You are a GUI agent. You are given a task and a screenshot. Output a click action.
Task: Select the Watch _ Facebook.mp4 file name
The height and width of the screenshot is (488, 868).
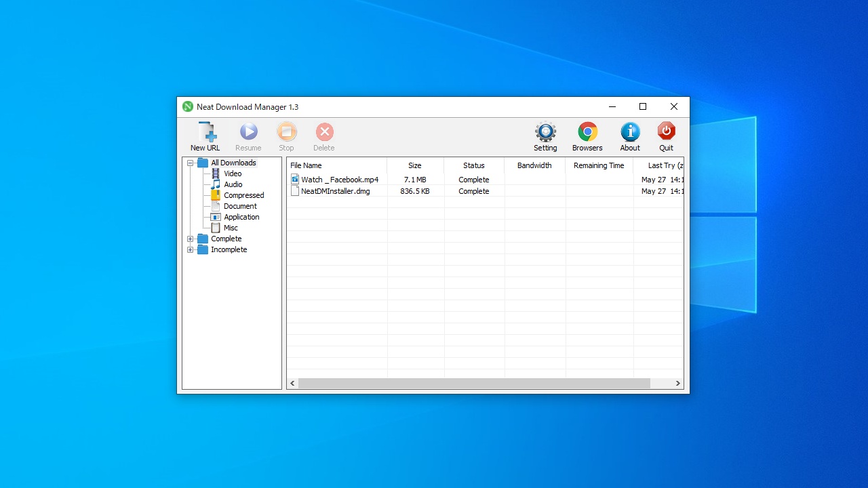click(x=340, y=180)
